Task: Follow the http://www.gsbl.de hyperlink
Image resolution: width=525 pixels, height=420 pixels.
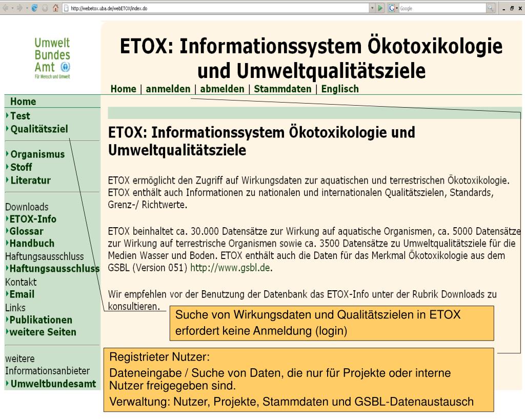Action: click(230, 268)
